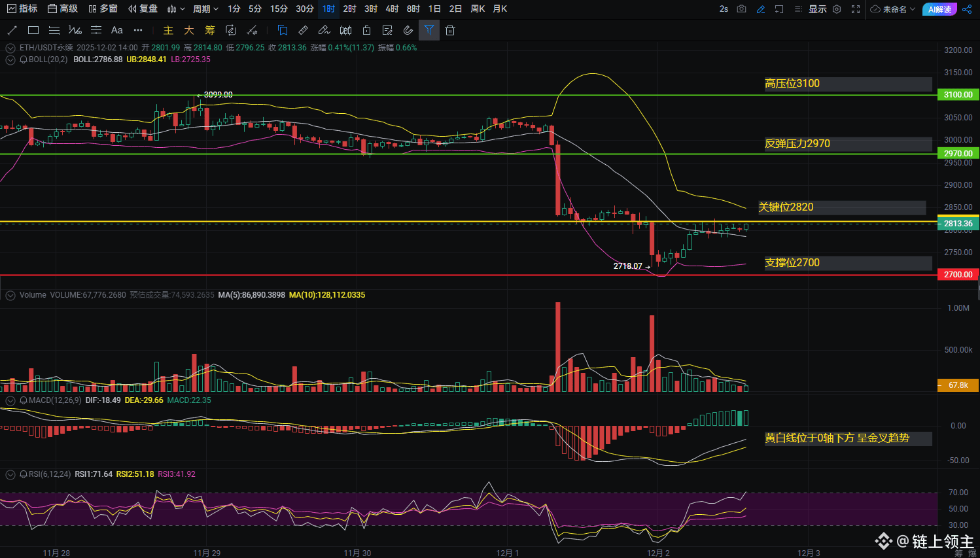Image resolution: width=980 pixels, height=558 pixels.
Task: Click the trash icon to delete drawings
Action: pyautogui.click(x=450, y=30)
